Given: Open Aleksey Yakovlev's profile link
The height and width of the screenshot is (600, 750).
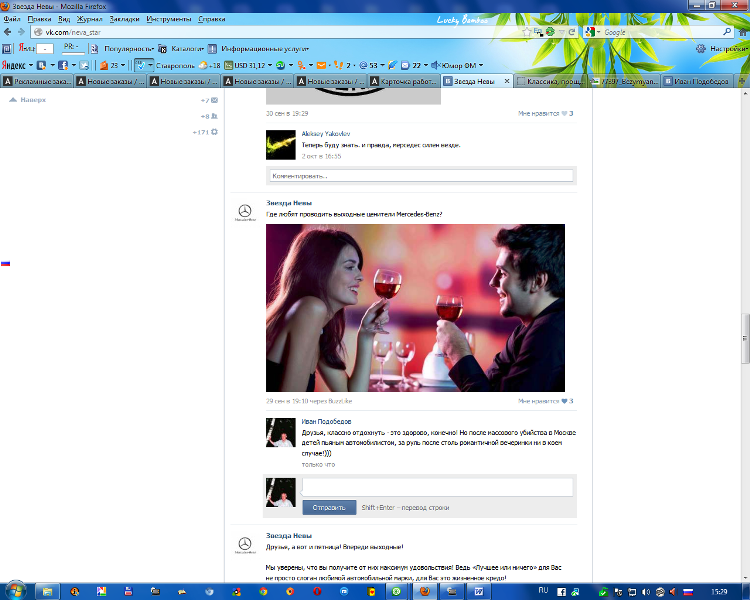Looking at the screenshot, I should [326, 133].
